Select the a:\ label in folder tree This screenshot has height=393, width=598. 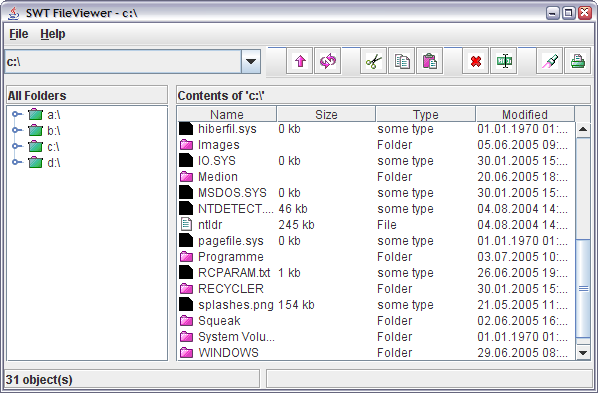coord(54,114)
